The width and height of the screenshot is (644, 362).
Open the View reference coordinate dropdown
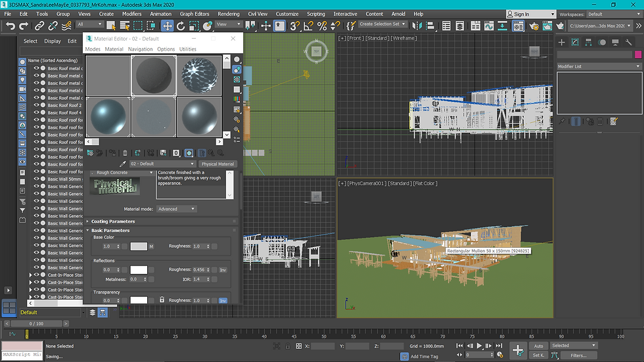229,24
